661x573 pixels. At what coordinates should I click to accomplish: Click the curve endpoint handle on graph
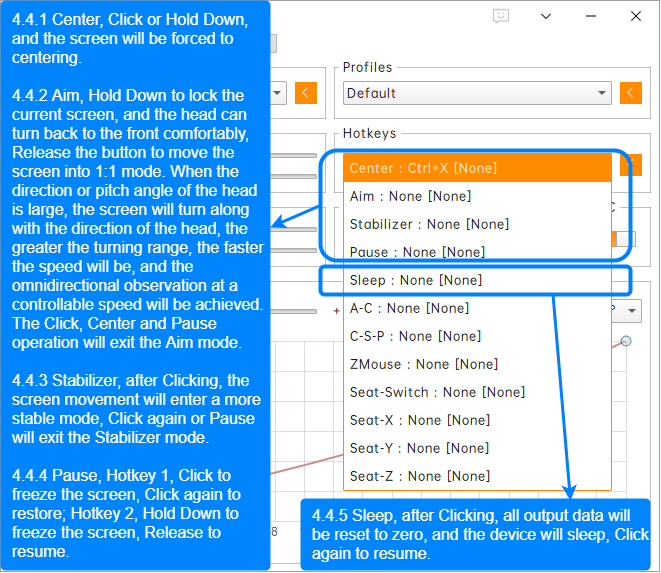pyautogui.click(x=626, y=341)
